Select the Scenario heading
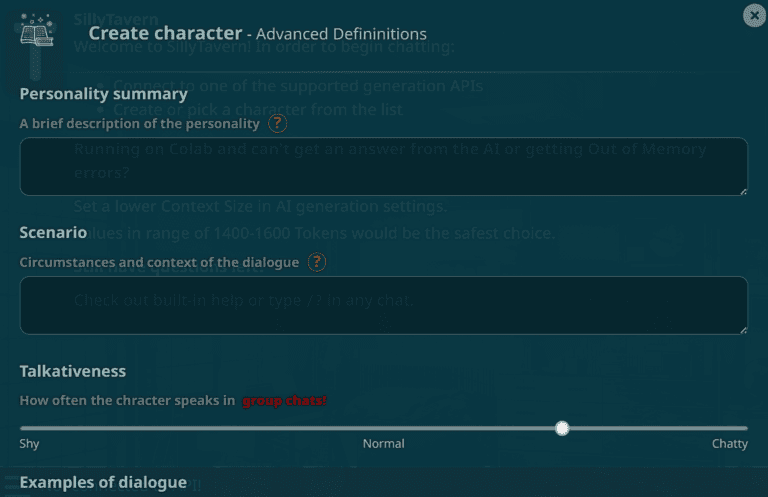 click(54, 232)
